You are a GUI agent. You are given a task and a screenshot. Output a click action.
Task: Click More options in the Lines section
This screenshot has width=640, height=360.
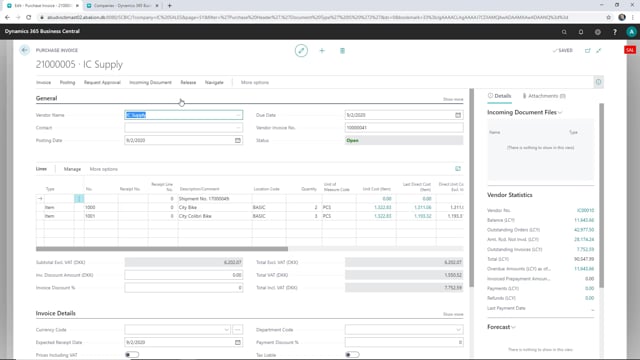(104, 169)
